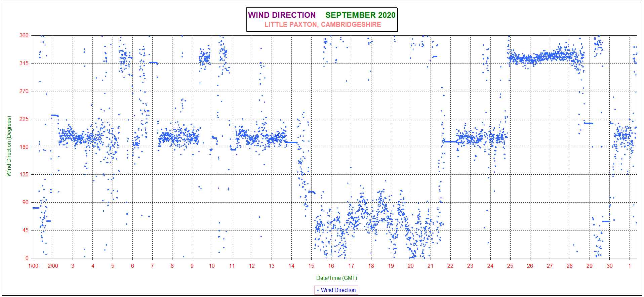Click the 270 y-axis value
This screenshot has width=644, height=297.
(24, 91)
